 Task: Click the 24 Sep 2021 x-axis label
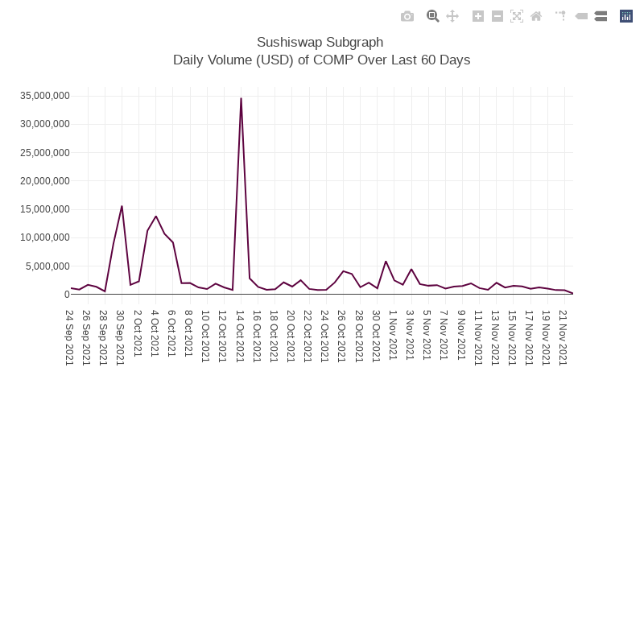click(69, 337)
